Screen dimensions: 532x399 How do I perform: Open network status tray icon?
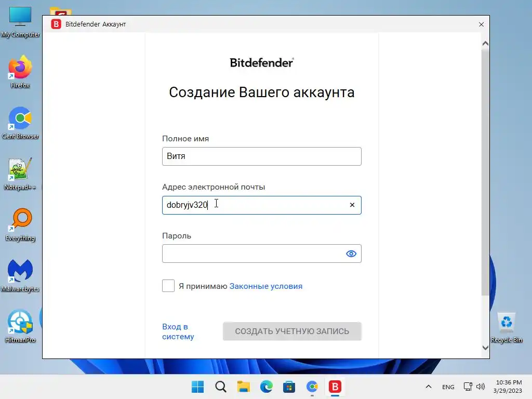click(x=468, y=387)
